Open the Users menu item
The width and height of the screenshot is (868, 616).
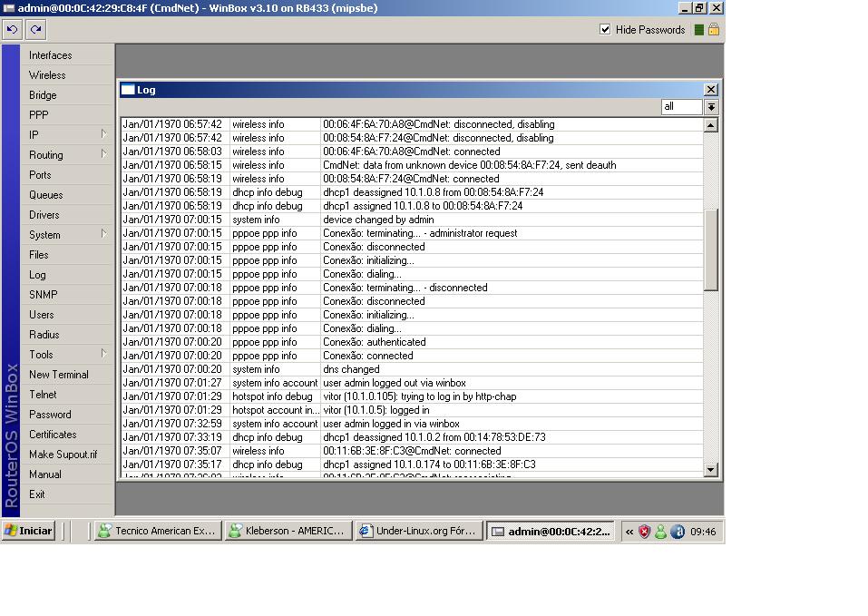[66, 315]
